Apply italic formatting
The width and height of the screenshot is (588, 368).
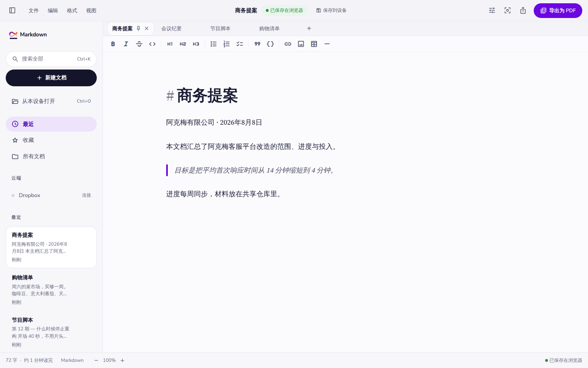point(126,44)
